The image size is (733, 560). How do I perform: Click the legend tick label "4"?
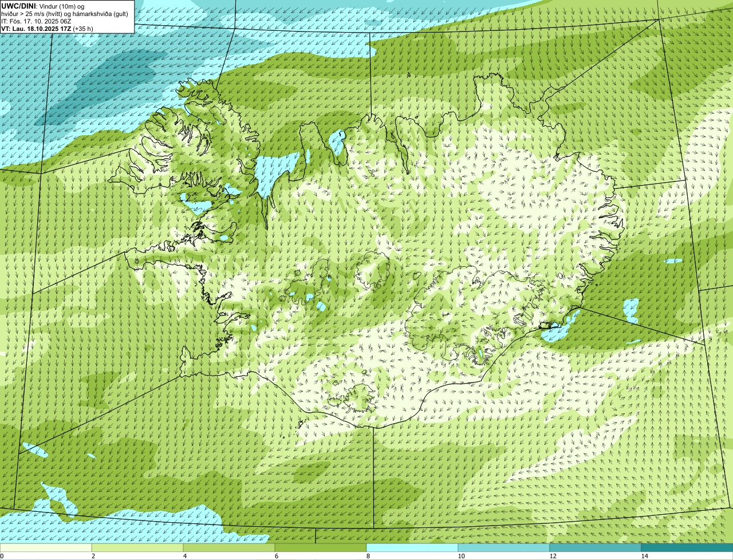click(x=184, y=556)
